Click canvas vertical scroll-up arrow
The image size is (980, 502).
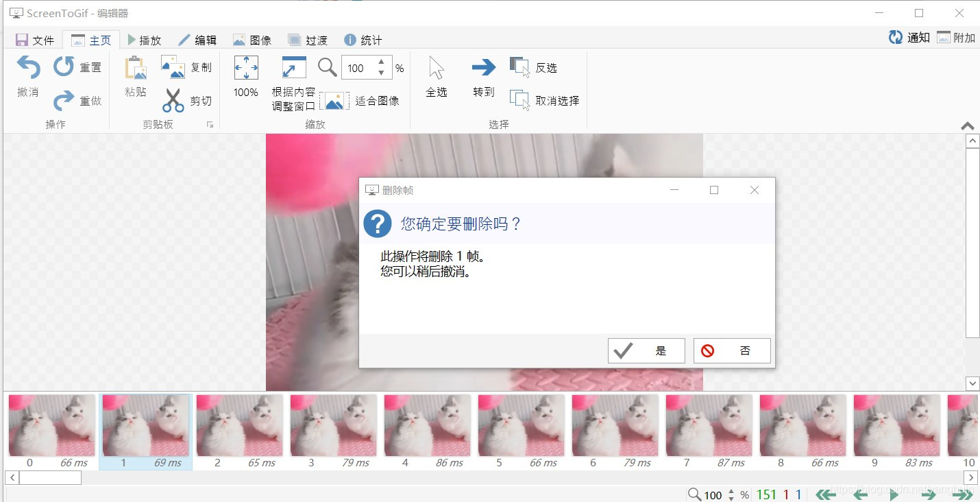coord(972,141)
